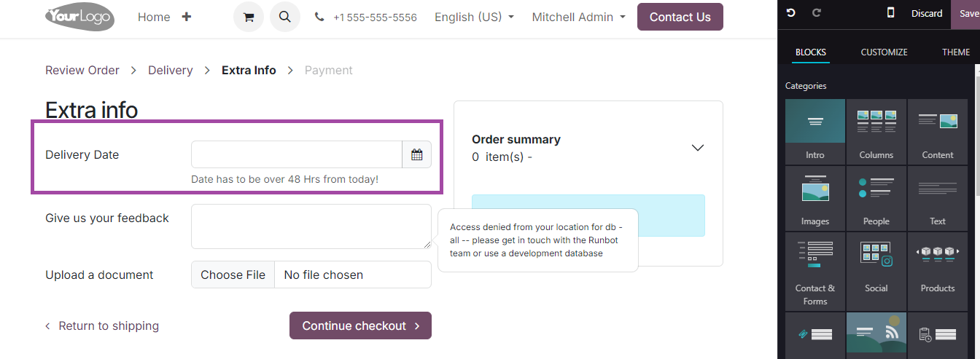Switch to the Theme tab
This screenshot has height=359, width=980.
click(x=956, y=52)
